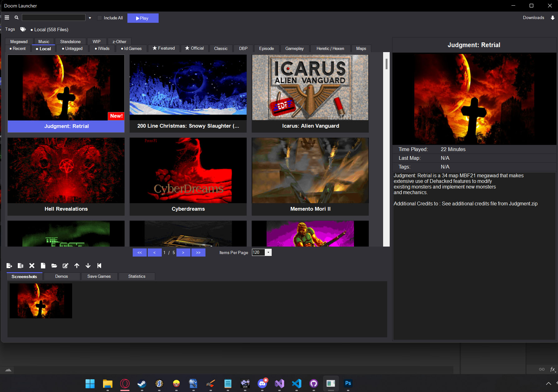This screenshot has width=558, height=392.
Task: Click the Tags icon
Action: point(23,29)
